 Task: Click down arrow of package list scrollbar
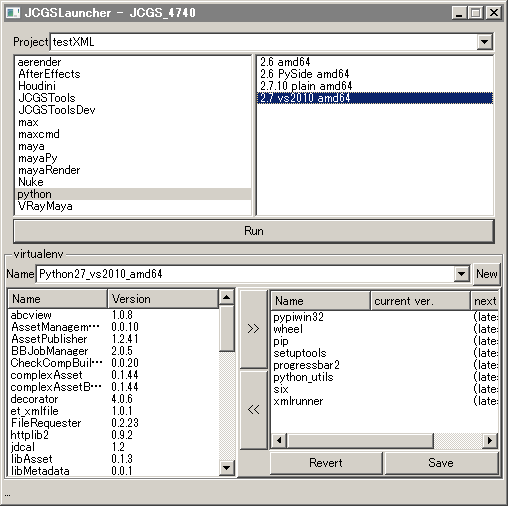pyautogui.click(x=227, y=468)
